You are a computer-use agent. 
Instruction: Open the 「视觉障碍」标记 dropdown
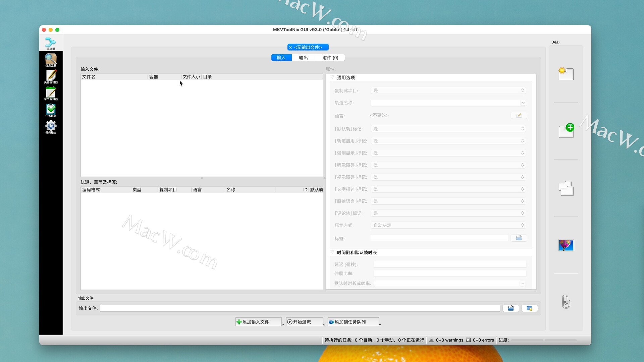click(448, 177)
